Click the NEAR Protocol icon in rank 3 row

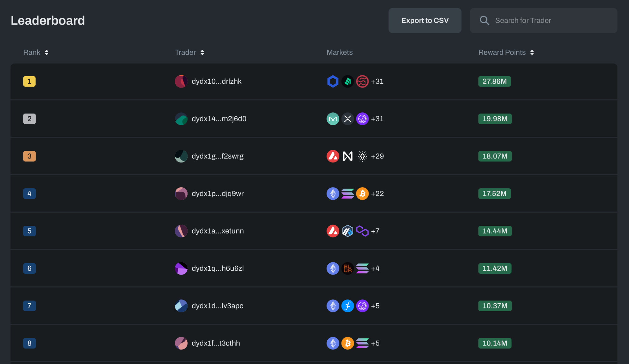point(347,156)
